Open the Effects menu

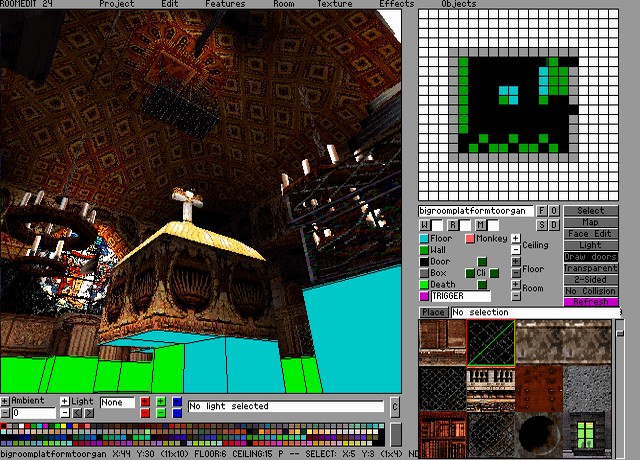tap(396, 4)
